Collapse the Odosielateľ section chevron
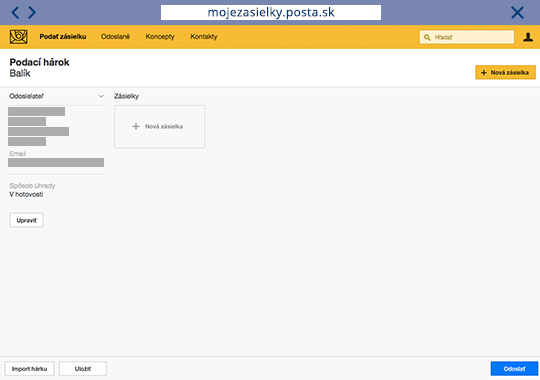 (x=101, y=96)
